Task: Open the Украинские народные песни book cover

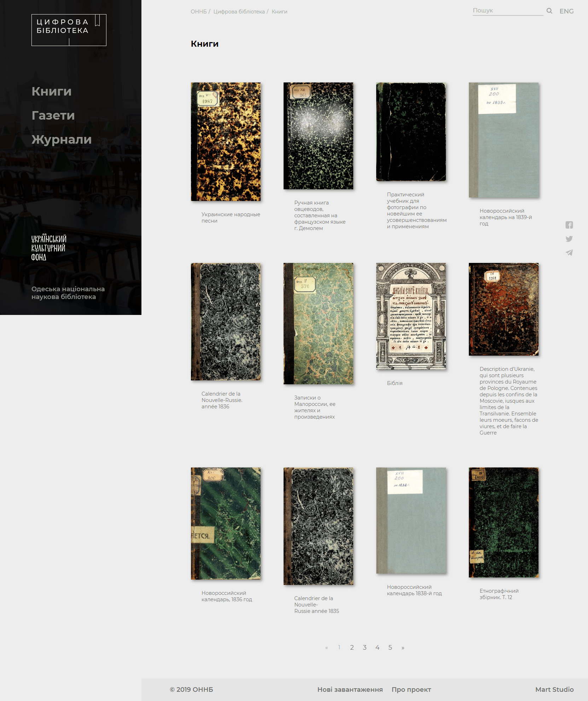Action: 226,142
